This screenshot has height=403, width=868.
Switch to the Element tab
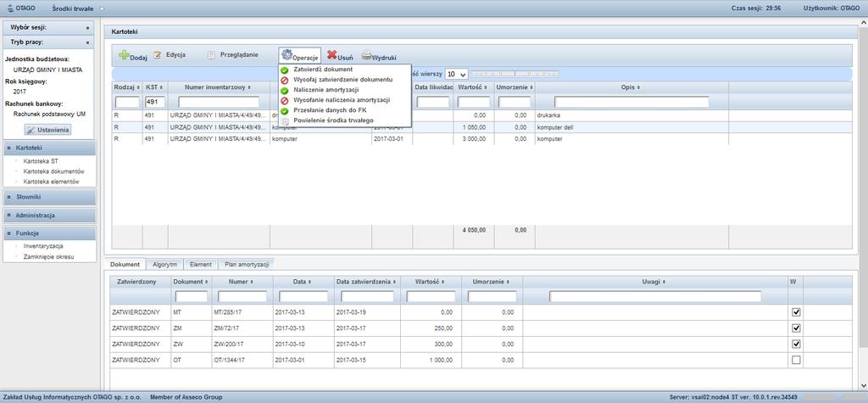200,265
